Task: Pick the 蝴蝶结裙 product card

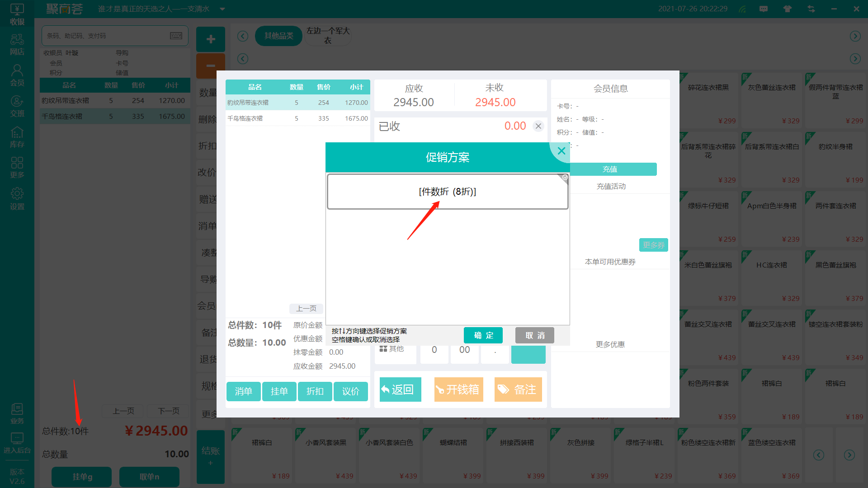Action: (x=453, y=455)
